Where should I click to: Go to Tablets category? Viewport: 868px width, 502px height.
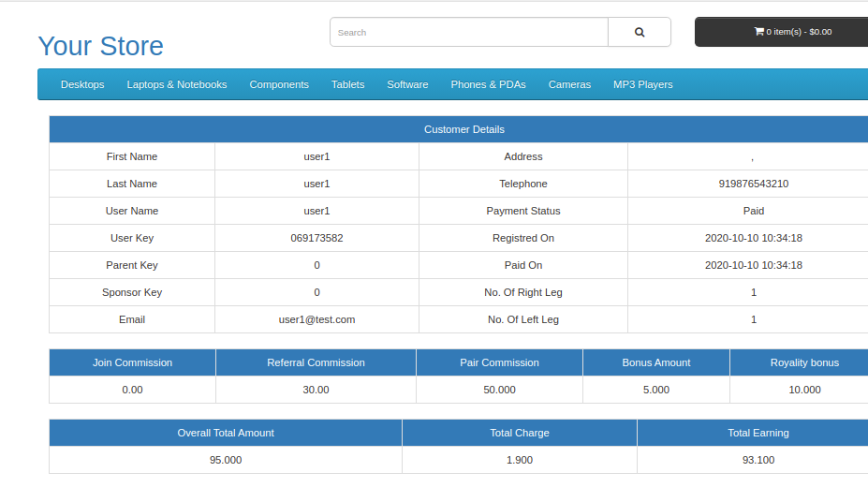tap(347, 84)
